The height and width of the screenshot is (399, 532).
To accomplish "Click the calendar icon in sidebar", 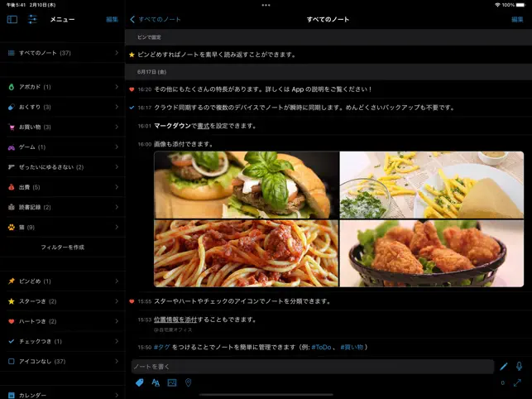I will tap(12, 395).
